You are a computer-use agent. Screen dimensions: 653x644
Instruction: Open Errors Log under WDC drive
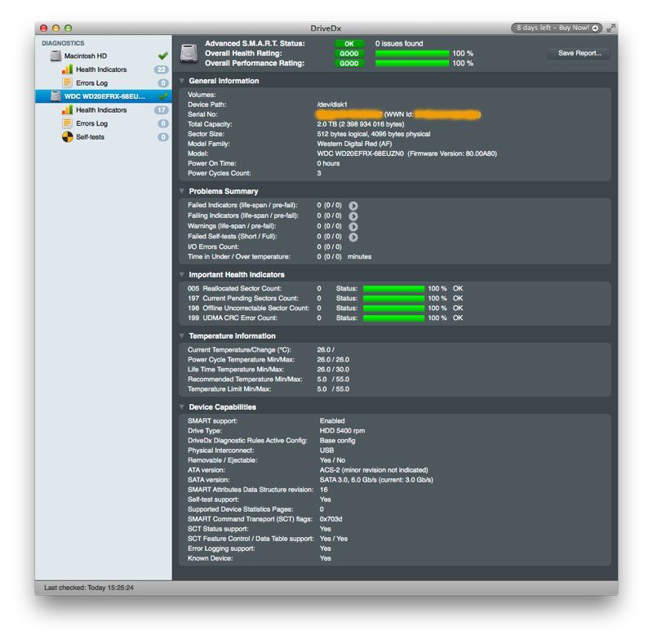point(91,123)
